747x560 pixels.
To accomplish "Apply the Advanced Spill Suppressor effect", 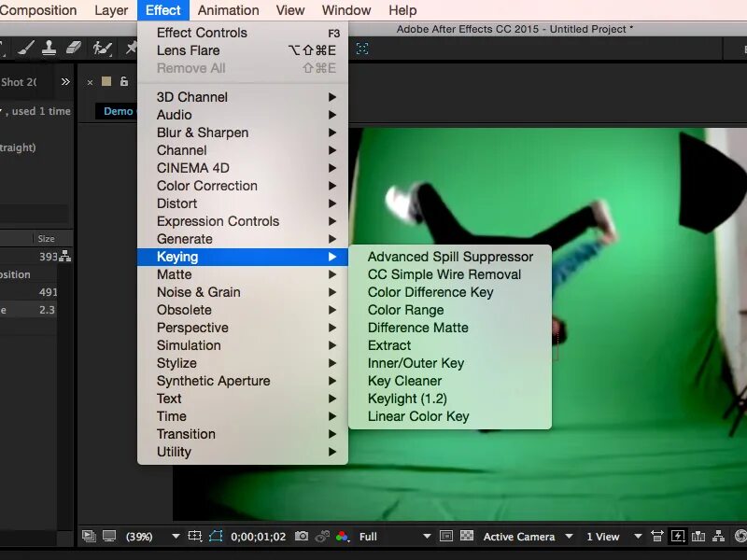I will [x=452, y=256].
